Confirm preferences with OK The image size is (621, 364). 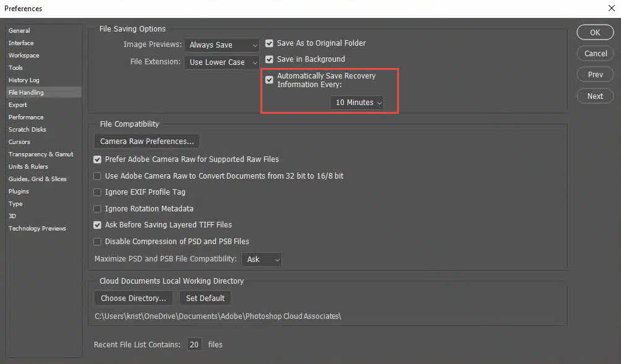coord(594,32)
